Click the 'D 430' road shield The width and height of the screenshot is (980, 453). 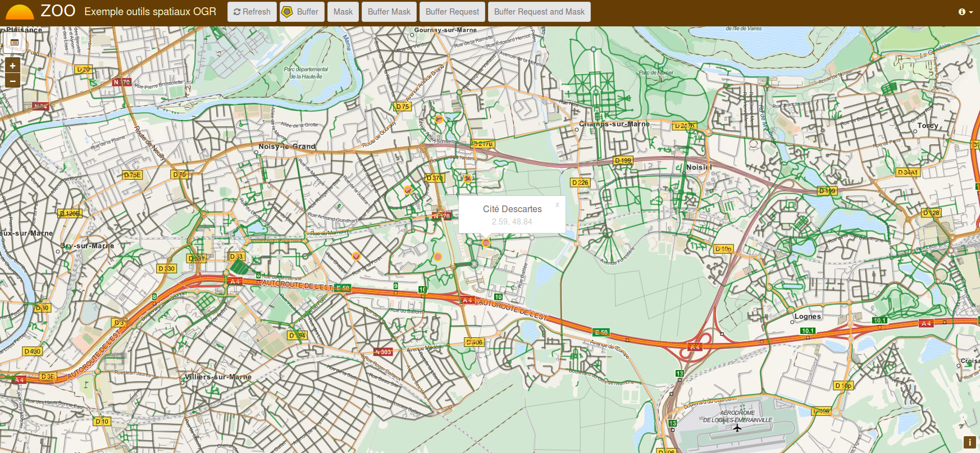coord(33,351)
